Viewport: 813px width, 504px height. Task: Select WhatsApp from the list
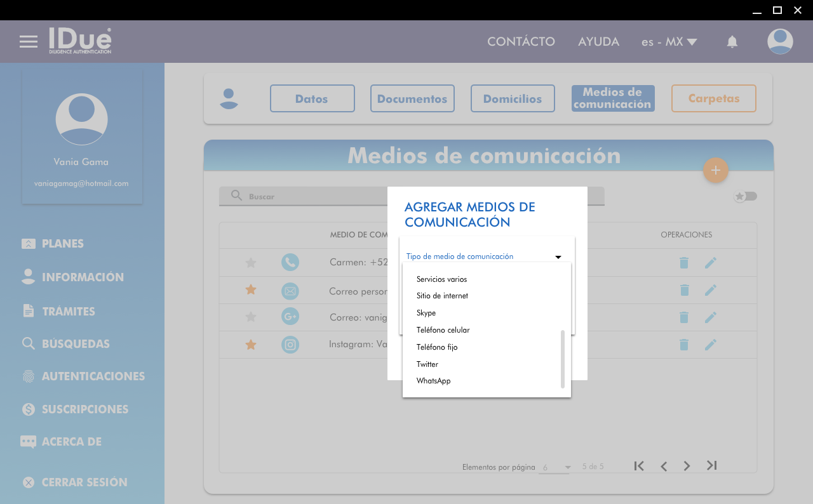[x=433, y=381]
